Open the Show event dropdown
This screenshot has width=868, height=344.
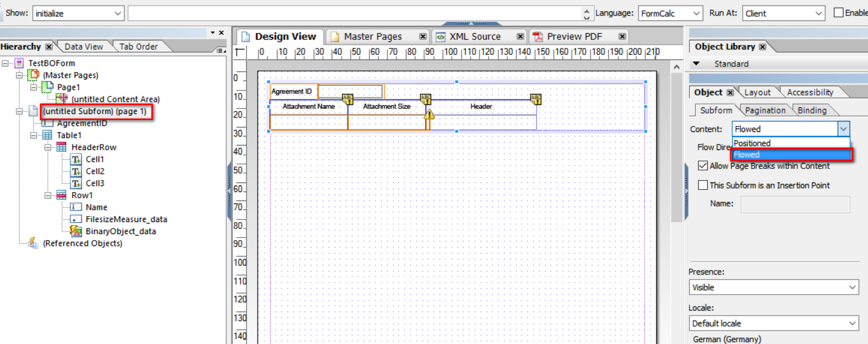point(118,13)
